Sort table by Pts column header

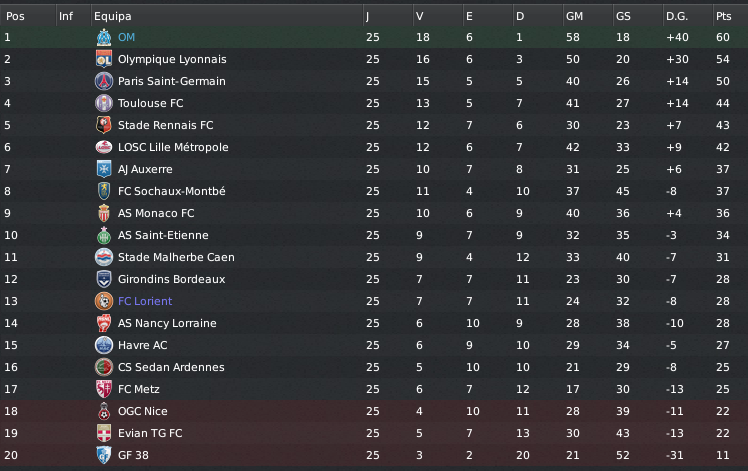pyautogui.click(x=723, y=16)
